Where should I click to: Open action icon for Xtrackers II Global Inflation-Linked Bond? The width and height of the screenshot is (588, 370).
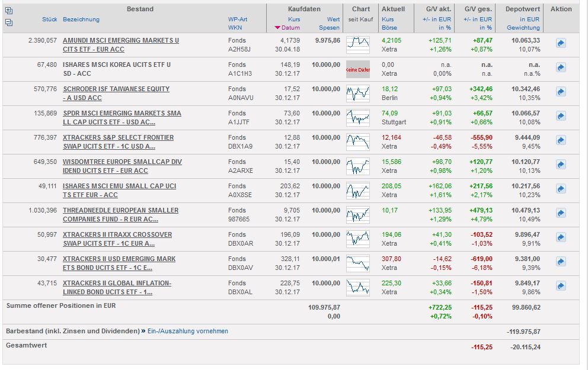pyautogui.click(x=561, y=287)
